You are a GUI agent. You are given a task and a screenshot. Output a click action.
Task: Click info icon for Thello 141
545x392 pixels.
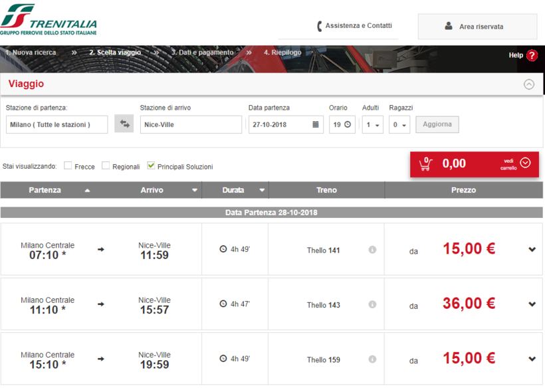pos(372,250)
